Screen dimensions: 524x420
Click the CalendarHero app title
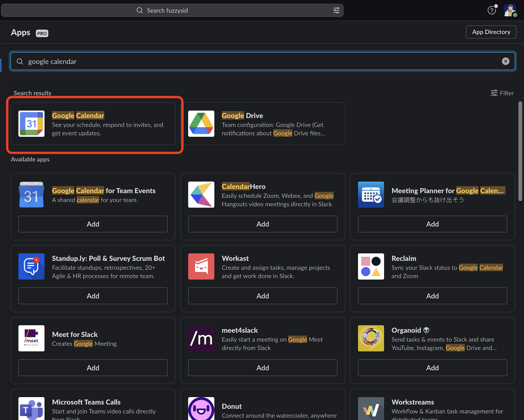click(x=244, y=186)
